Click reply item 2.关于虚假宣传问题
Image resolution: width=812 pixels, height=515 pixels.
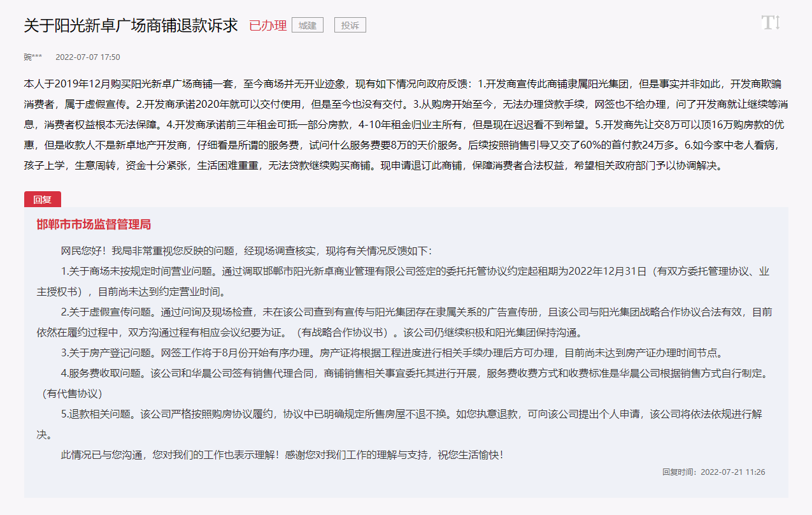417,312
